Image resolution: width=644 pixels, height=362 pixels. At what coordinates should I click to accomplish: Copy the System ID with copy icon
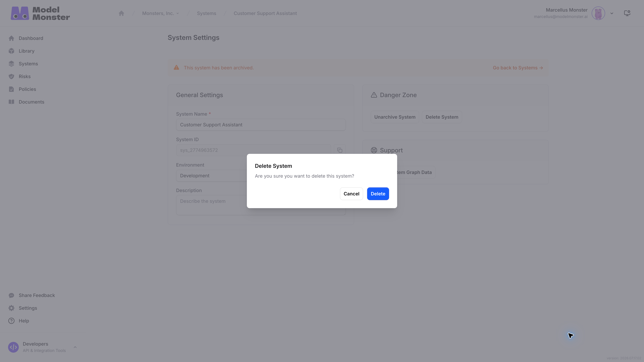[x=340, y=150]
